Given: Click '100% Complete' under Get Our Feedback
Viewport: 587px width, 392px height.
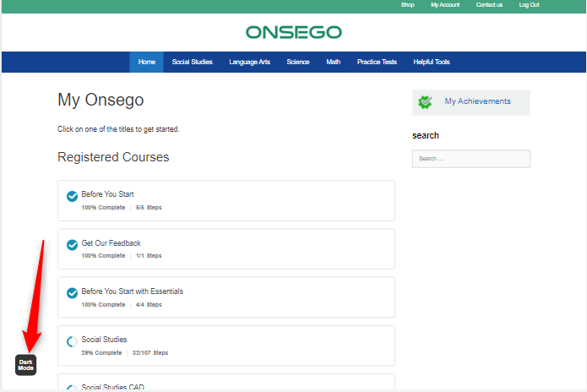Looking at the screenshot, I should click(103, 256).
